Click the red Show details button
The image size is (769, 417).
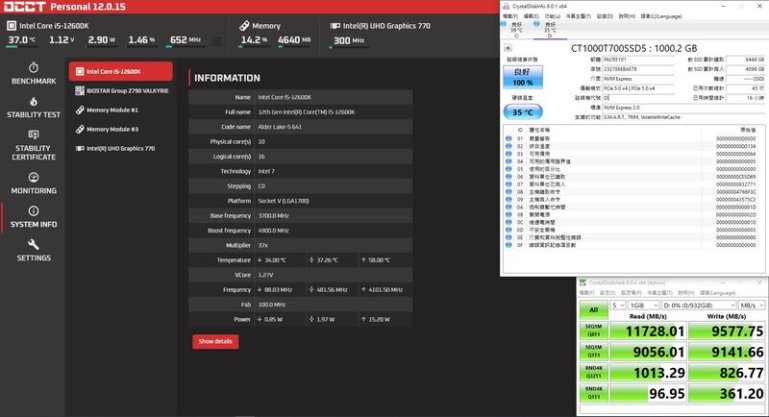tap(215, 341)
